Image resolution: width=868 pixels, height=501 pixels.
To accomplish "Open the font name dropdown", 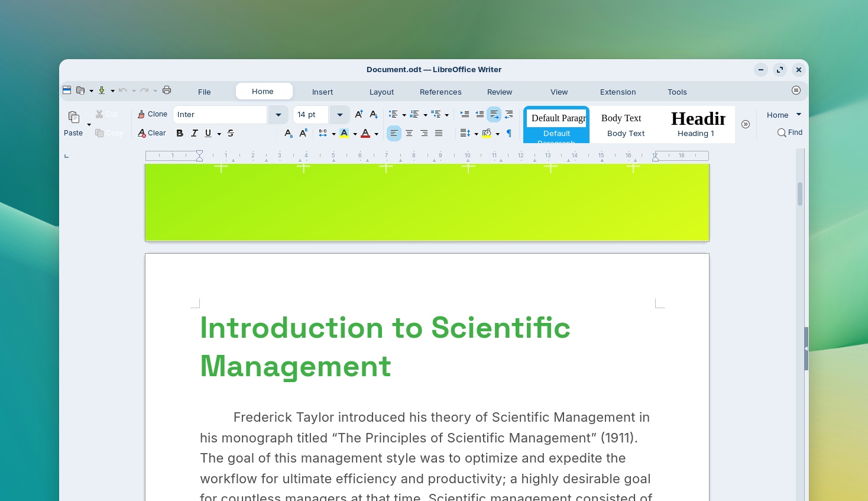I will 278,114.
